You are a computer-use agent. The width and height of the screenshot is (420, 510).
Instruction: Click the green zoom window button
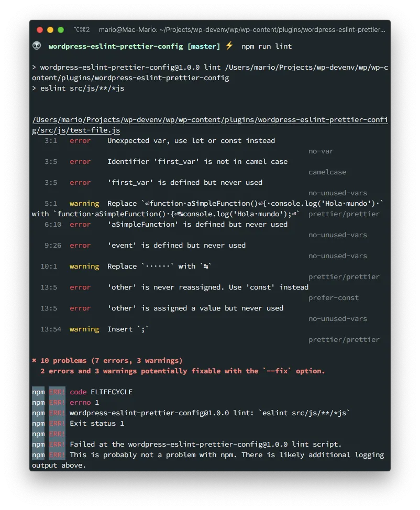click(x=61, y=30)
